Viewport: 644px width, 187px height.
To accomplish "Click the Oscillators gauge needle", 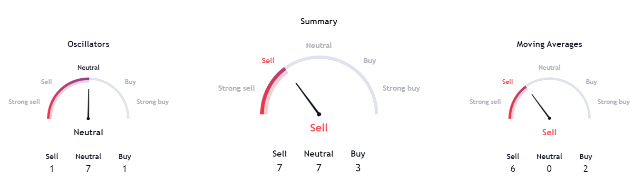I will 88,103.
